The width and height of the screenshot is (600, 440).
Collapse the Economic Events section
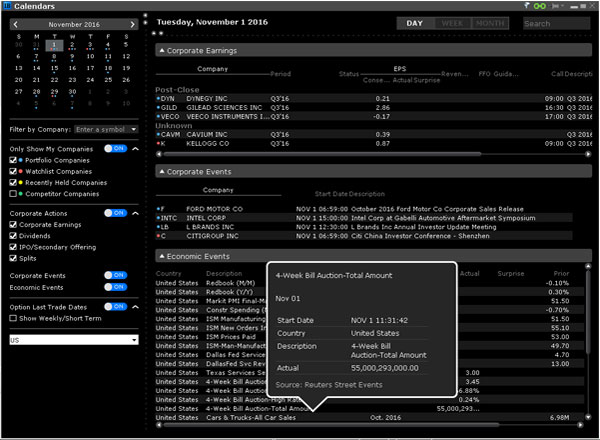coord(162,256)
